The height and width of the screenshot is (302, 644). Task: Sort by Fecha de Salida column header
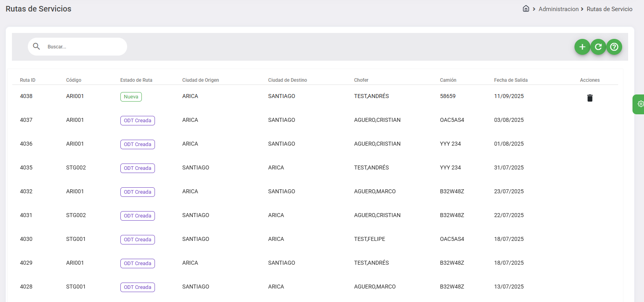coord(511,80)
